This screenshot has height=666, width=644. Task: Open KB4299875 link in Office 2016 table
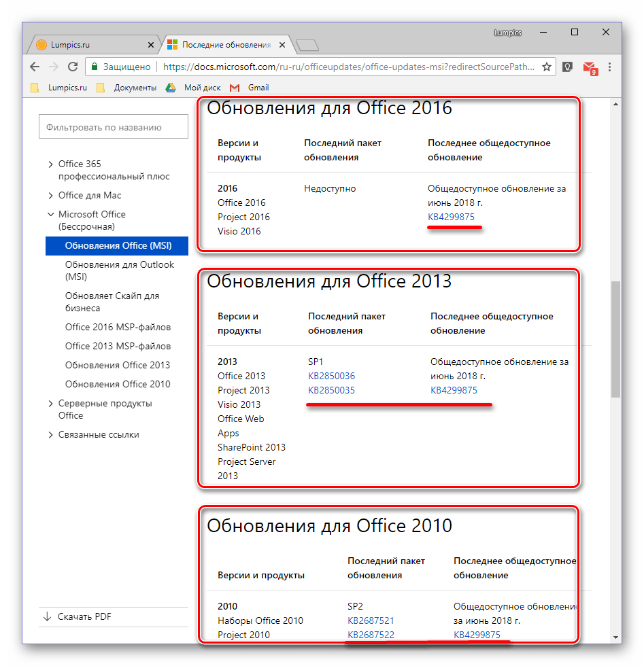451,217
